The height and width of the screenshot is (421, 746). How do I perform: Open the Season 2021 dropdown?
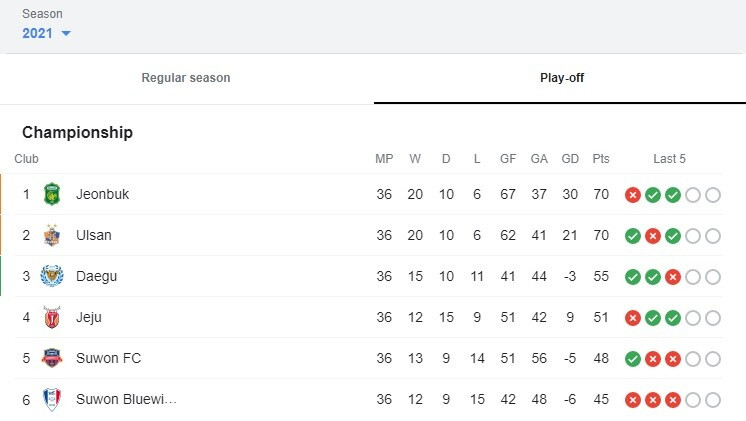click(46, 33)
